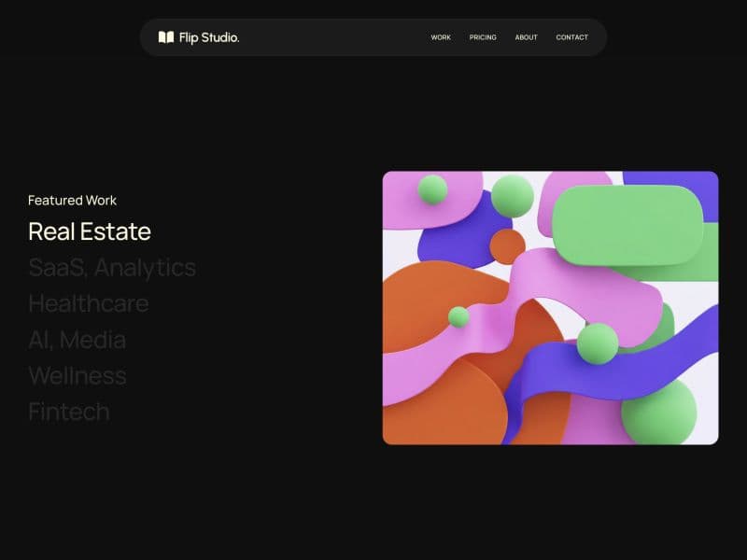Open the ABOUT nav link
This screenshot has width=747, height=560.
(x=526, y=37)
